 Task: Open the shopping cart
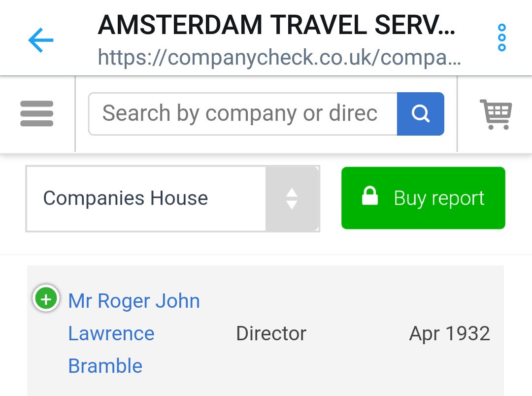click(x=496, y=114)
